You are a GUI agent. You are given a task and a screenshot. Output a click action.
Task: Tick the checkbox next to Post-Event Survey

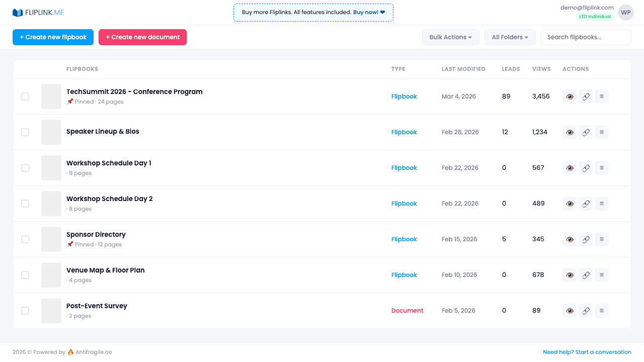tap(25, 310)
